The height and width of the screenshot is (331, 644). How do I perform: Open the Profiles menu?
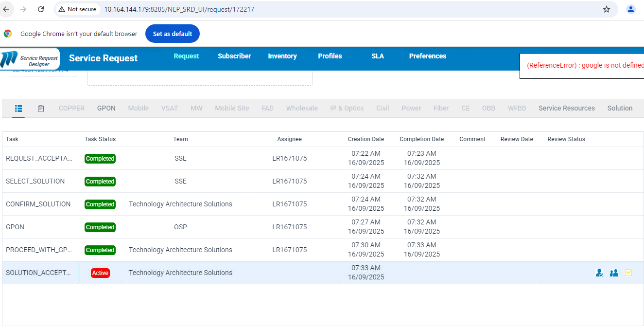click(x=330, y=56)
